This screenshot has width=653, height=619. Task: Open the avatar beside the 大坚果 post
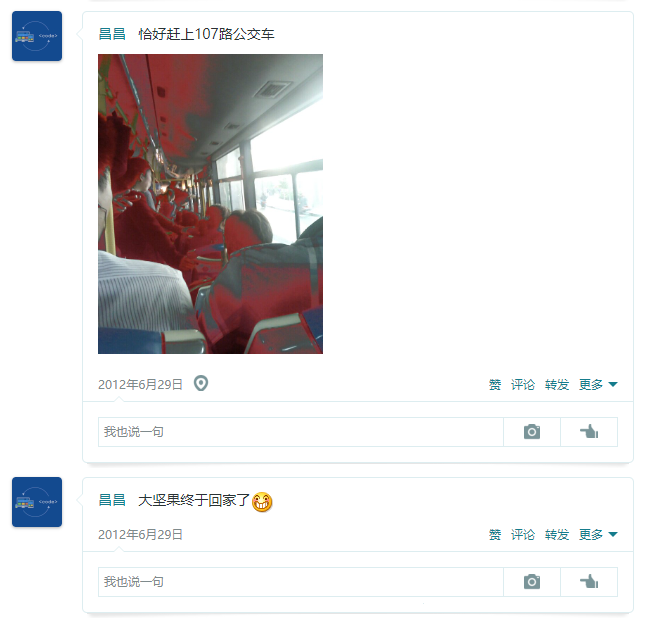37,502
